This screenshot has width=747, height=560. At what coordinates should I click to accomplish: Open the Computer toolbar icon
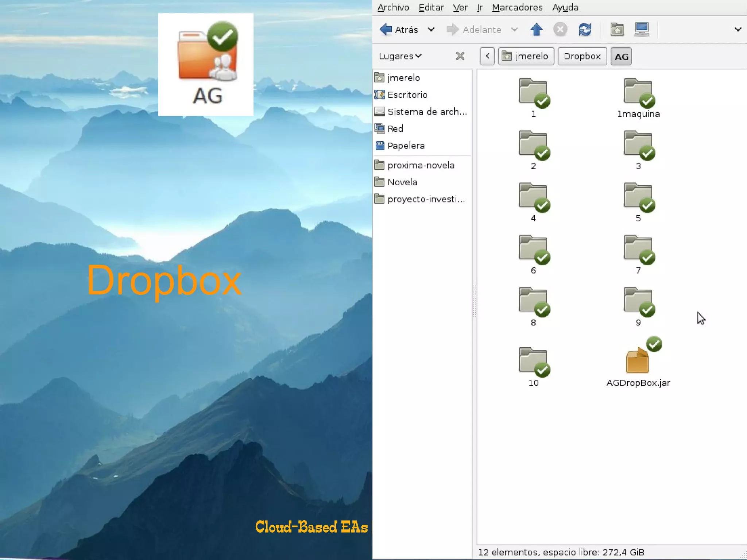[642, 30]
